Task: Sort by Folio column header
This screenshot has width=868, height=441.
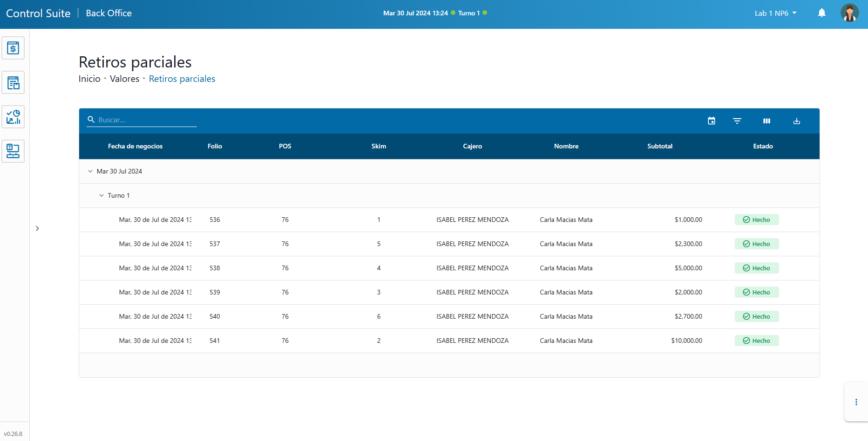Action: pos(215,146)
